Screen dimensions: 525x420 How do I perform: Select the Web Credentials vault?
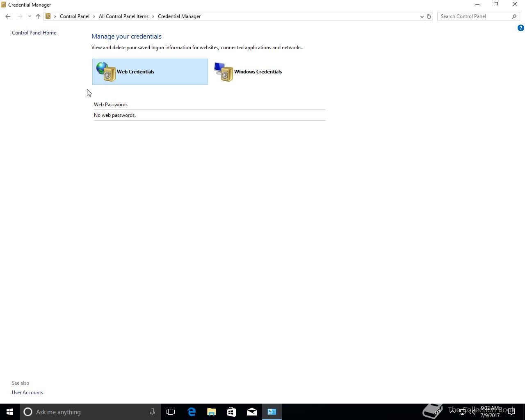click(x=150, y=72)
